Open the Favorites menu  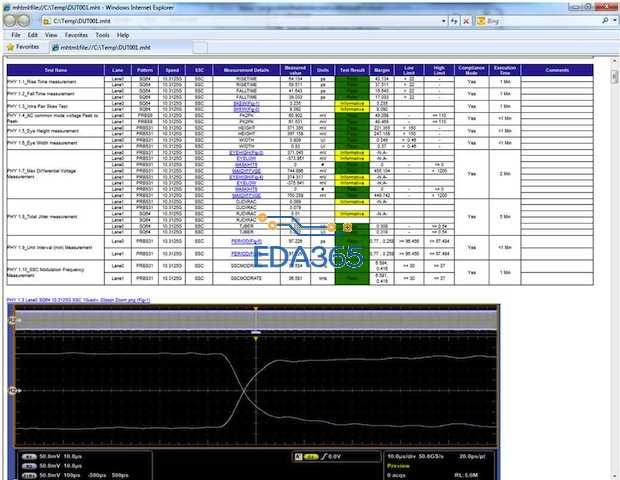click(x=76, y=35)
